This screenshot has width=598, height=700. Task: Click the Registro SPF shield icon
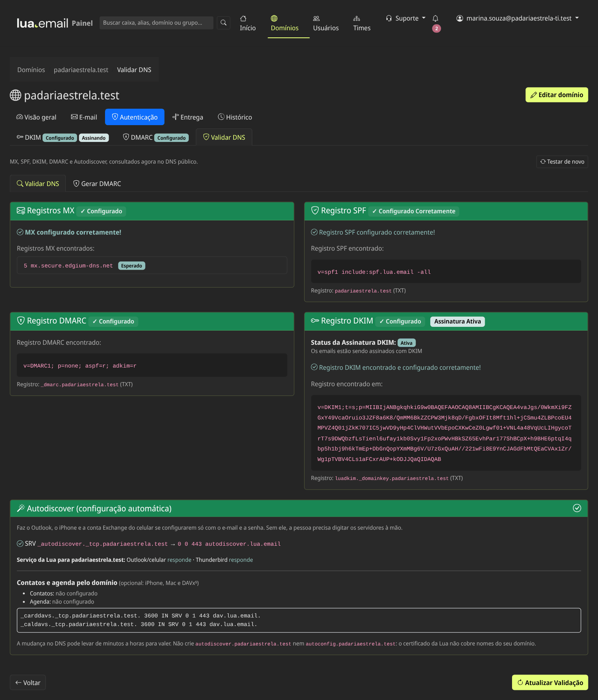pyautogui.click(x=315, y=211)
